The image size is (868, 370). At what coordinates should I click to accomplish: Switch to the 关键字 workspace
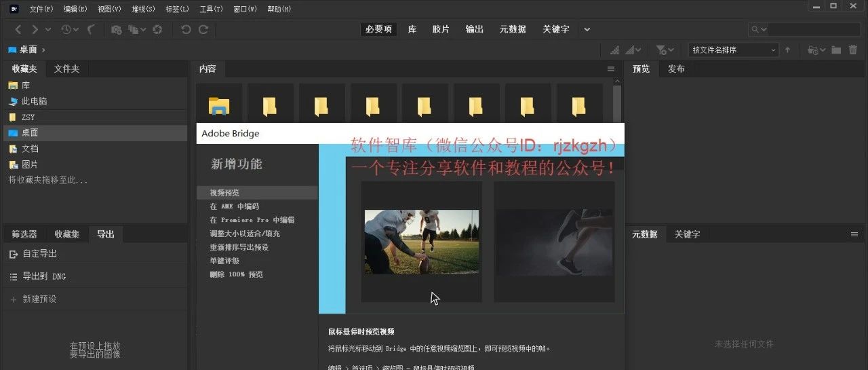point(556,29)
